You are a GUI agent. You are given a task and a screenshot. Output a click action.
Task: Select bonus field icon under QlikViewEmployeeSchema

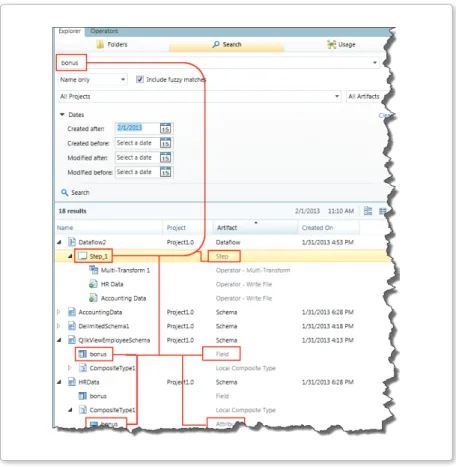82,354
